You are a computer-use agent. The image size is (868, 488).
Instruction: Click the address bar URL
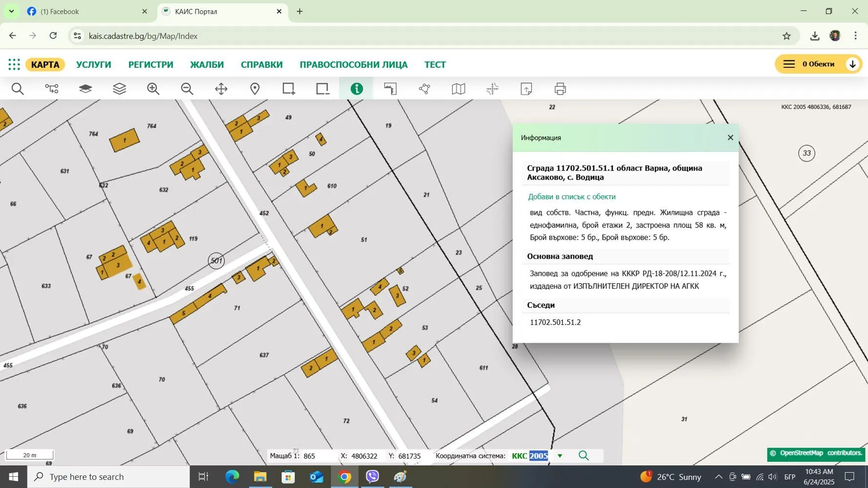click(x=143, y=36)
